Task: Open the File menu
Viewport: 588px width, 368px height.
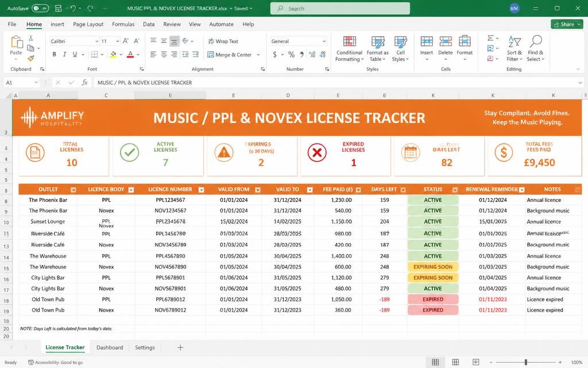Action: (x=12, y=24)
